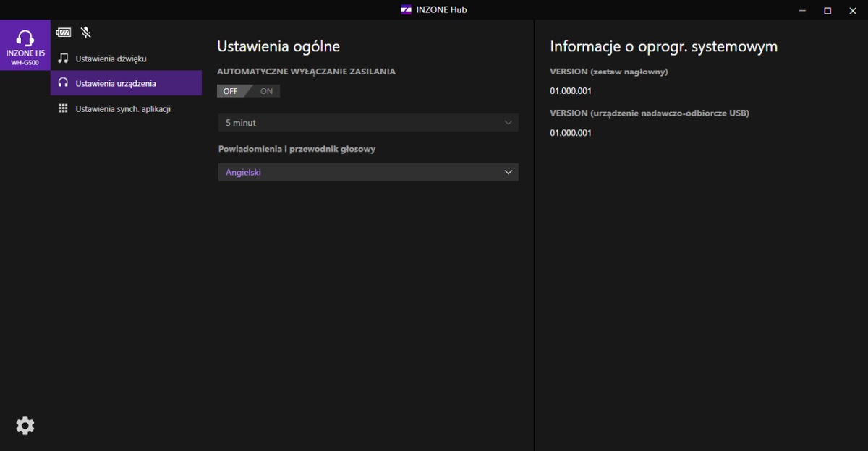Open Ustawienia synch. aplikacji menu item
The width and height of the screenshot is (868, 451).
coord(126,108)
